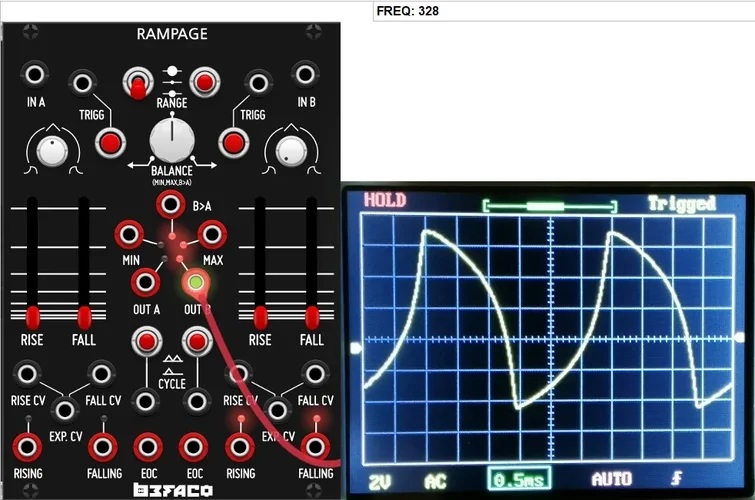
Task: Click the Befaco logo at module bottom
Action: [173, 490]
